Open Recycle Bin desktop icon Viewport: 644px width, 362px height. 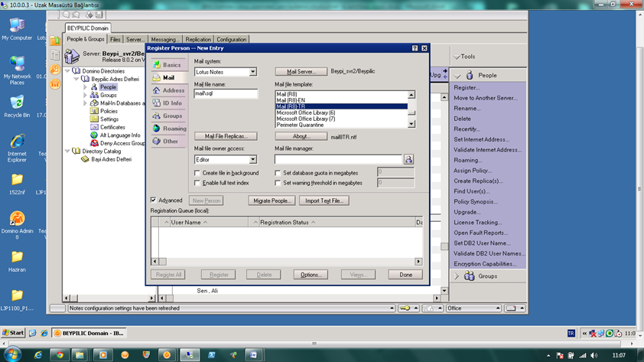(17, 106)
